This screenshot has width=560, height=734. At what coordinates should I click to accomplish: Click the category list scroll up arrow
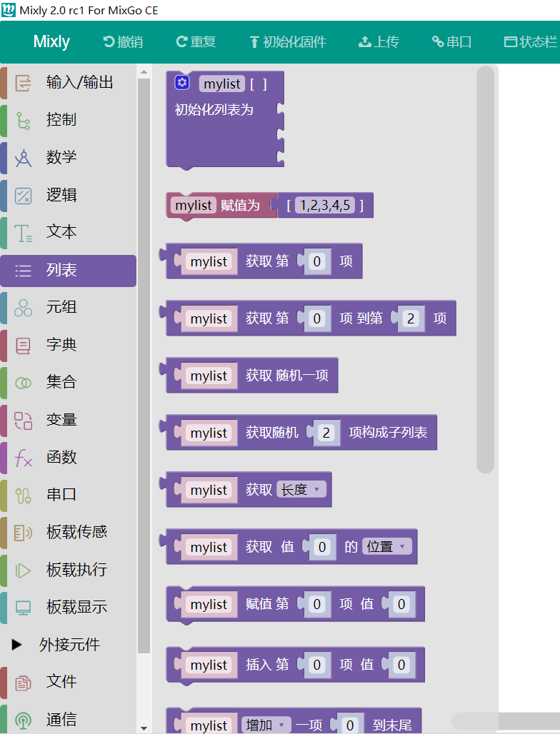[x=144, y=72]
